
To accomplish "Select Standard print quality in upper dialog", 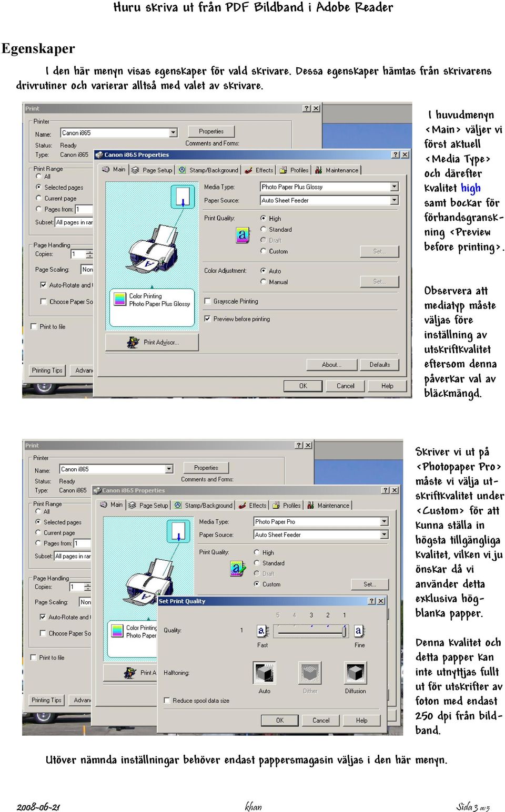I will pos(264,229).
